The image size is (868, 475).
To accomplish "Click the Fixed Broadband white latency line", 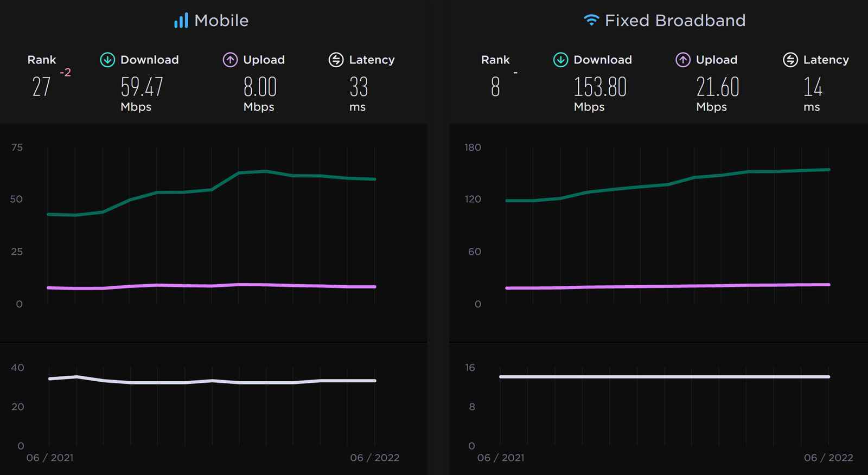I will [665, 377].
